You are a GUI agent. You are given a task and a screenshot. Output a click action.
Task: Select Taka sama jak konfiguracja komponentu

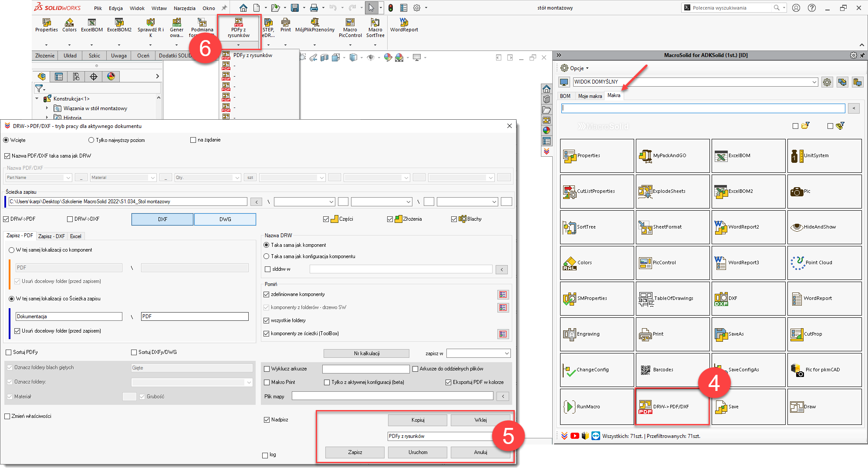[x=267, y=256]
